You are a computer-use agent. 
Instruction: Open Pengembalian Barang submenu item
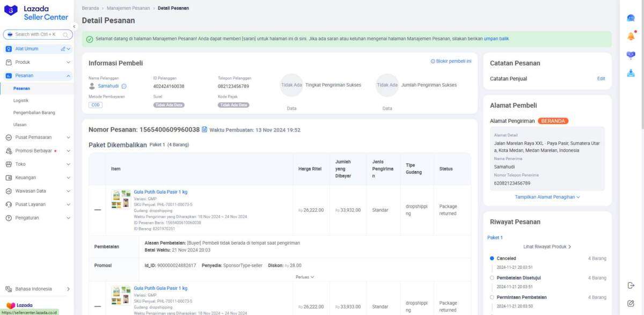34,113
